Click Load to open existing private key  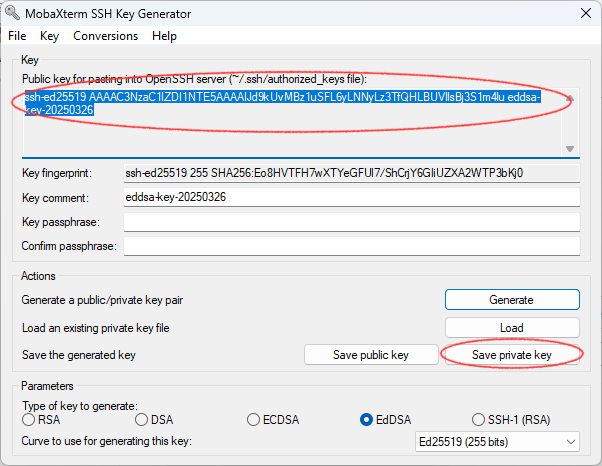click(511, 327)
